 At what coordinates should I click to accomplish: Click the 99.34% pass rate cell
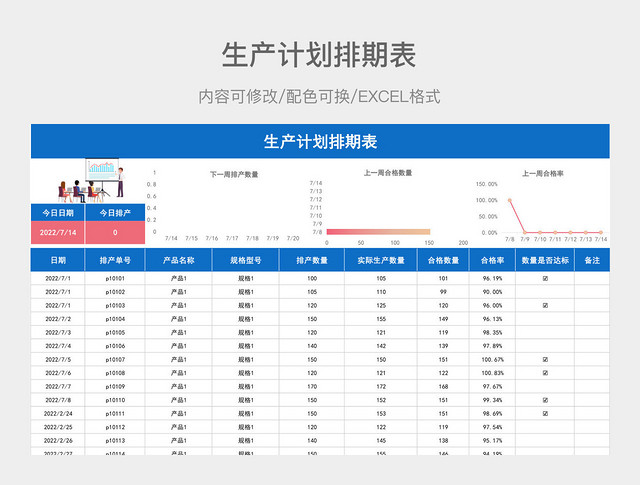point(492,400)
